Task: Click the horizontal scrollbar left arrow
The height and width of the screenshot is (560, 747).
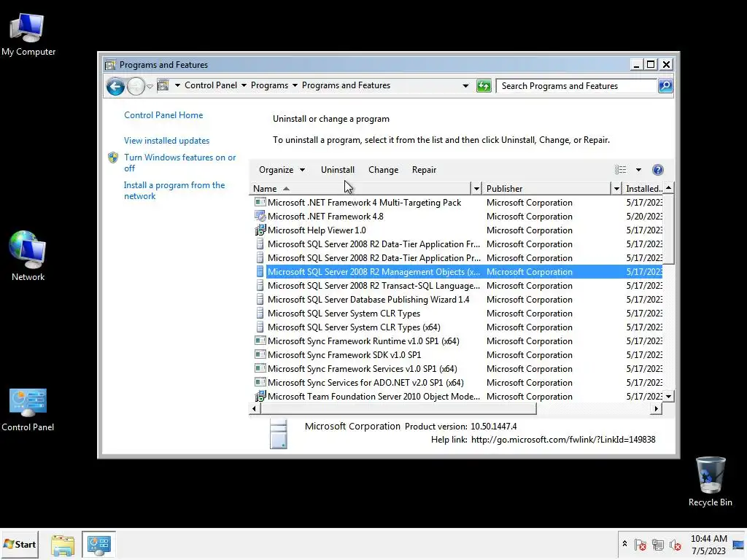Action: (254, 408)
